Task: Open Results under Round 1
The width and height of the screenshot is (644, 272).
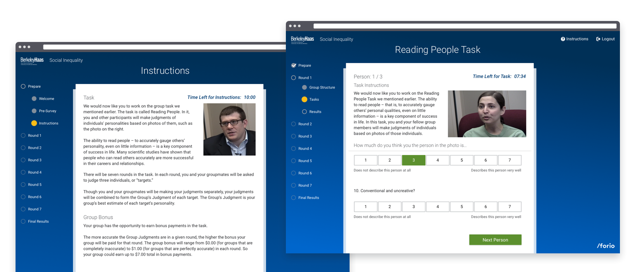Action: (x=315, y=112)
